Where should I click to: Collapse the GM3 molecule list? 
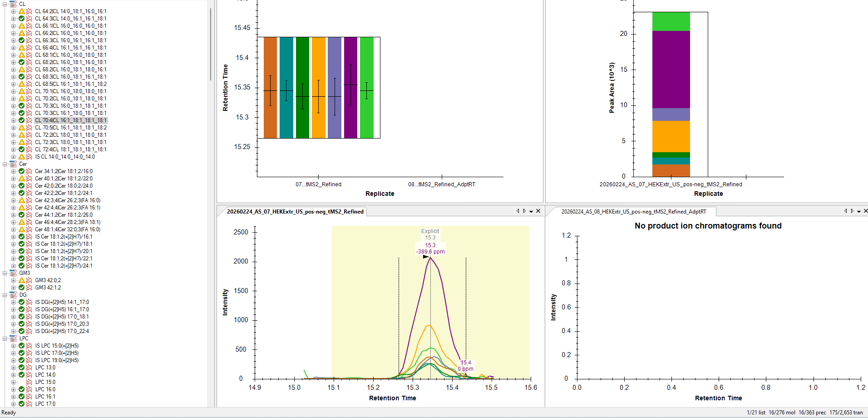(5, 273)
